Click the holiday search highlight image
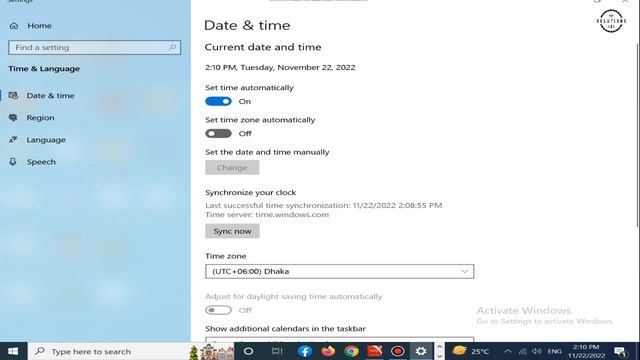 pyautogui.click(x=211, y=351)
